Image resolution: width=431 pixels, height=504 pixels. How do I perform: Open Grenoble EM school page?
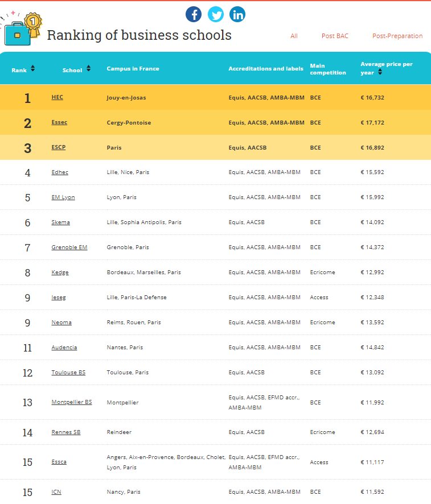point(69,247)
